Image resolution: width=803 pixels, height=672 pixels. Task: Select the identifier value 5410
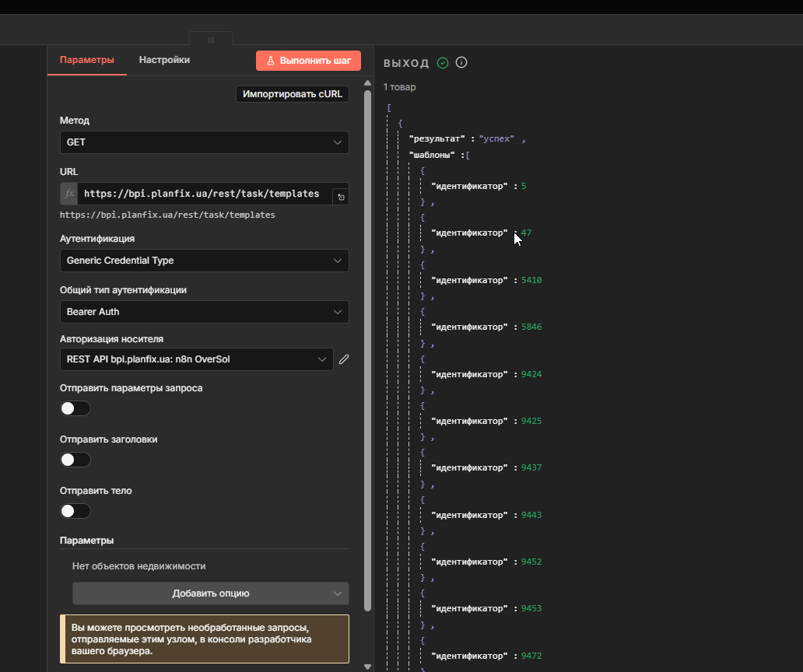tap(531, 281)
